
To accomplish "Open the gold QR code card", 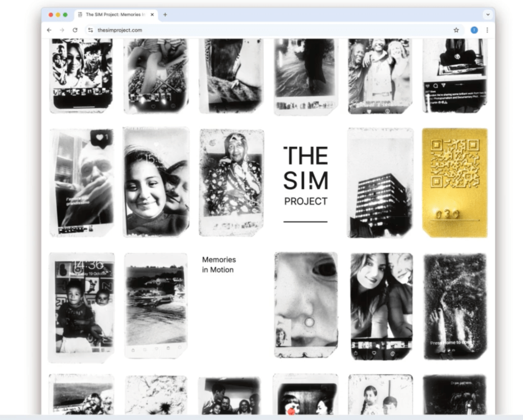I will pyautogui.click(x=455, y=182).
